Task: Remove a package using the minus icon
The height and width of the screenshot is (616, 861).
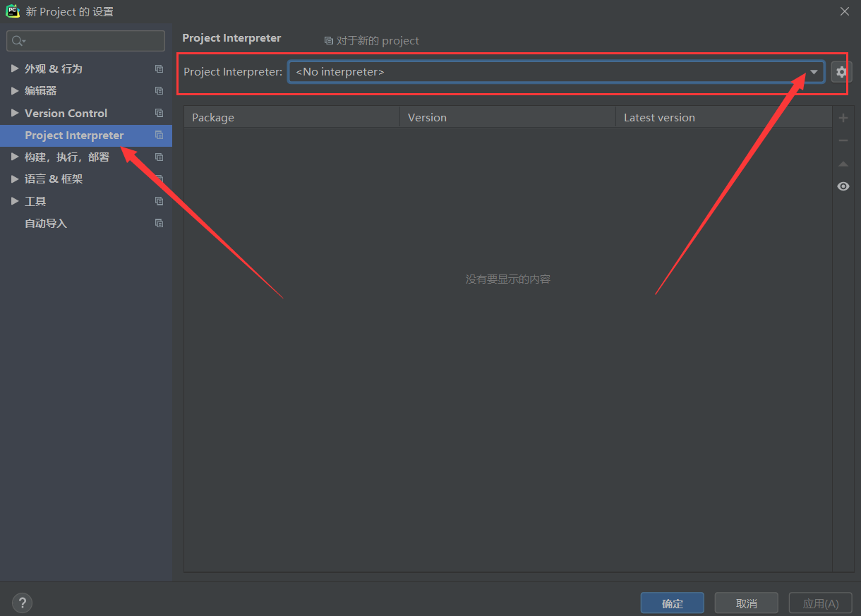Action: coord(843,140)
